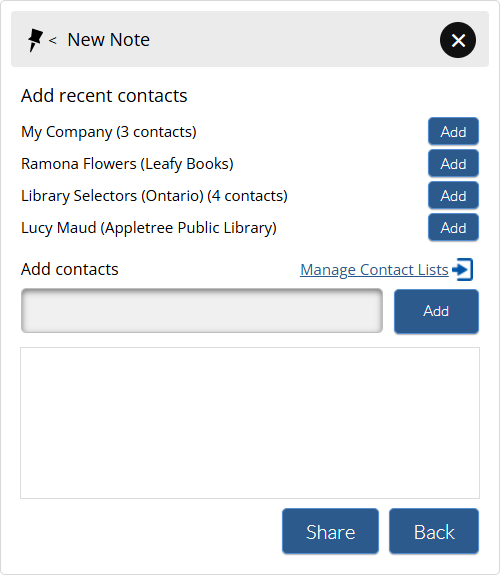Click the New Note title text
The width and height of the screenshot is (500, 575).
click(109, 40)
